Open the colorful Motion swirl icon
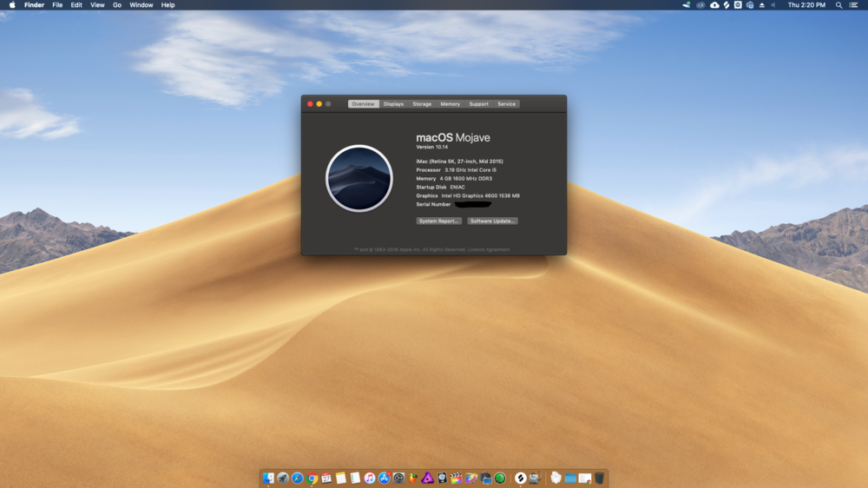Viewport: 868px width, 488px height. pos(471,478)
